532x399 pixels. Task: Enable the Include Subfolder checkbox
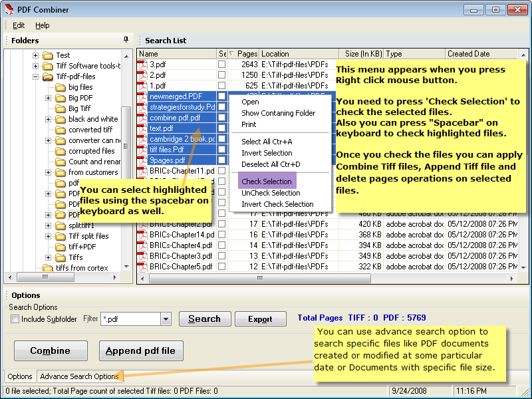[x=15, y=319]
